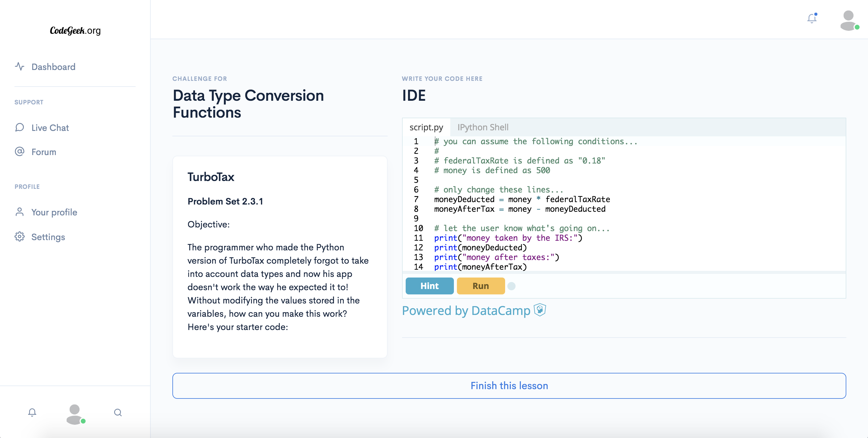Click the bell icon at the sidebar bottom
868x438 pixels.
click(x=32, y=412)
